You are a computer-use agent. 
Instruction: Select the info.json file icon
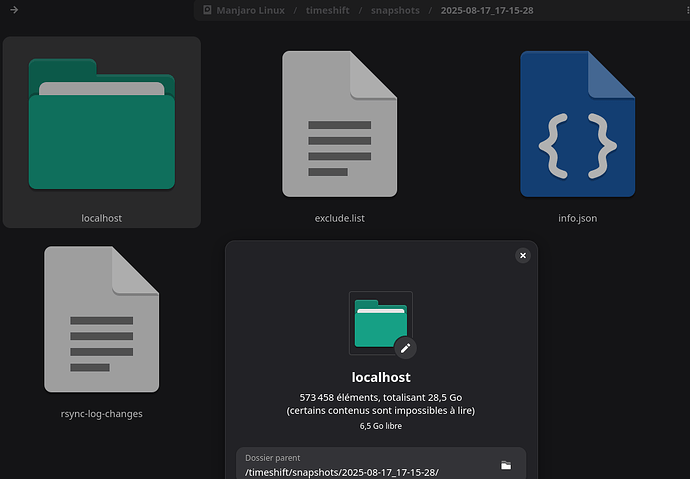click(x=577, y=124)
